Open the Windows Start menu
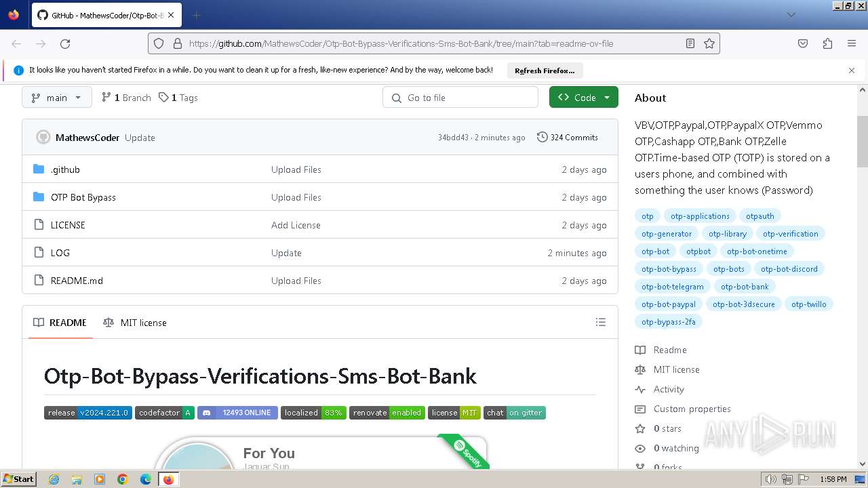This screenshot has height=488, width=868. (18, 479)
